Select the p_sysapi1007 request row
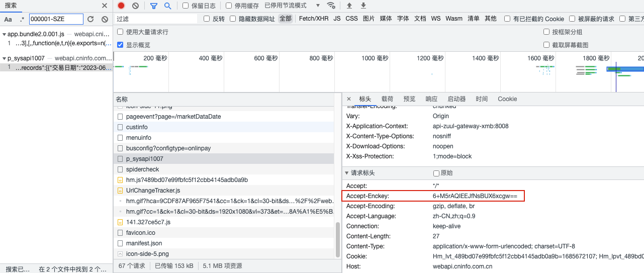The image size is (644, 273). [223, 159]
